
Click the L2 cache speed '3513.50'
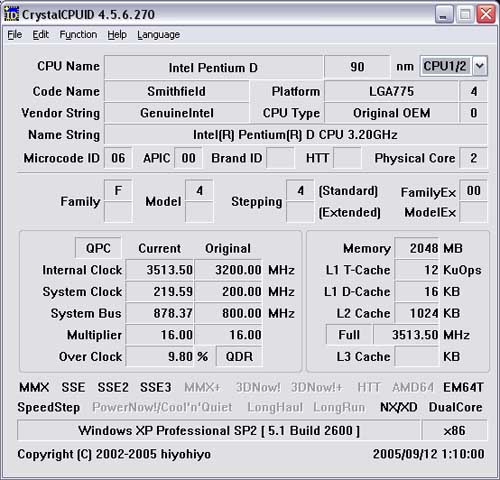[406, 335]
